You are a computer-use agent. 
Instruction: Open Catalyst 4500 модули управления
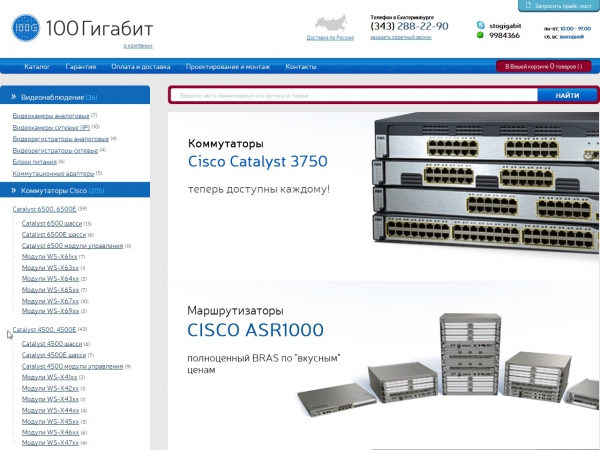click(72, 366)
